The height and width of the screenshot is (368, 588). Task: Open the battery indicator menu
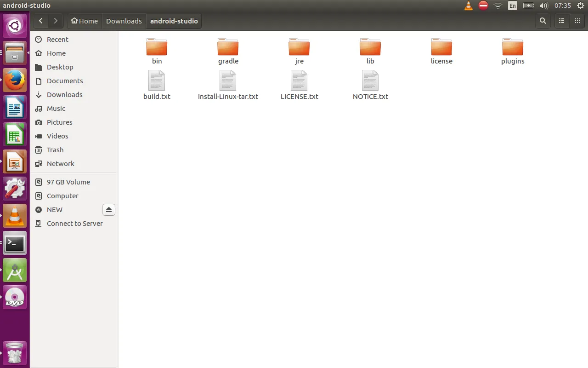pyautogui.click(x=529, y=6)
